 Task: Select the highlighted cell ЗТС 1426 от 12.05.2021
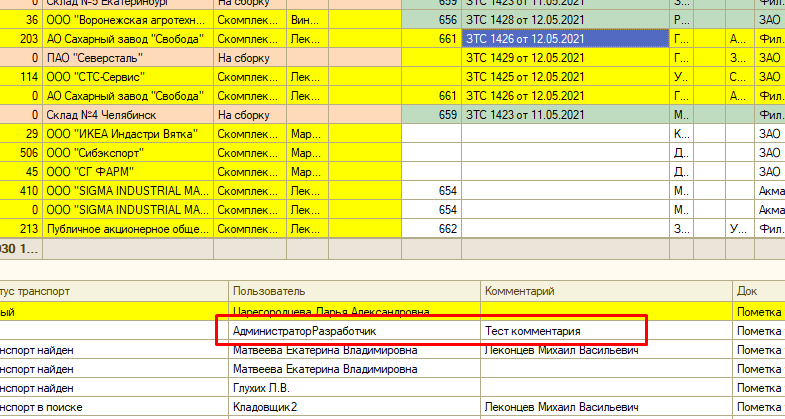pos(565,39)
